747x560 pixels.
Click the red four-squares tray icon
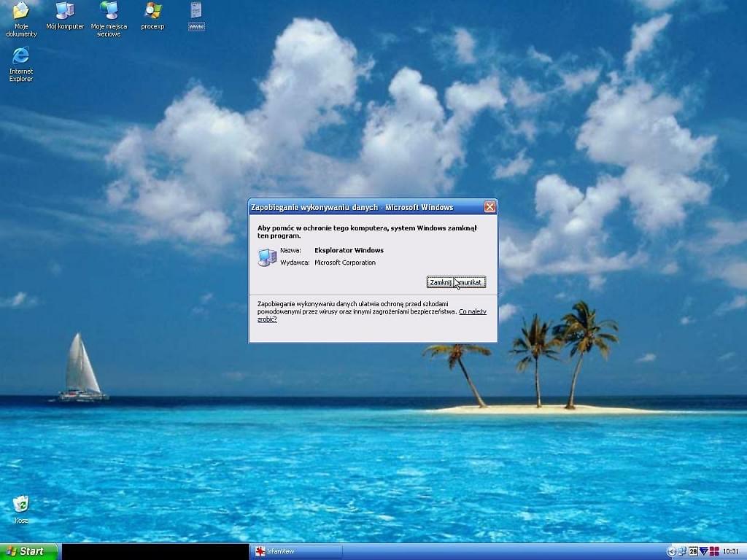(714, 551)
